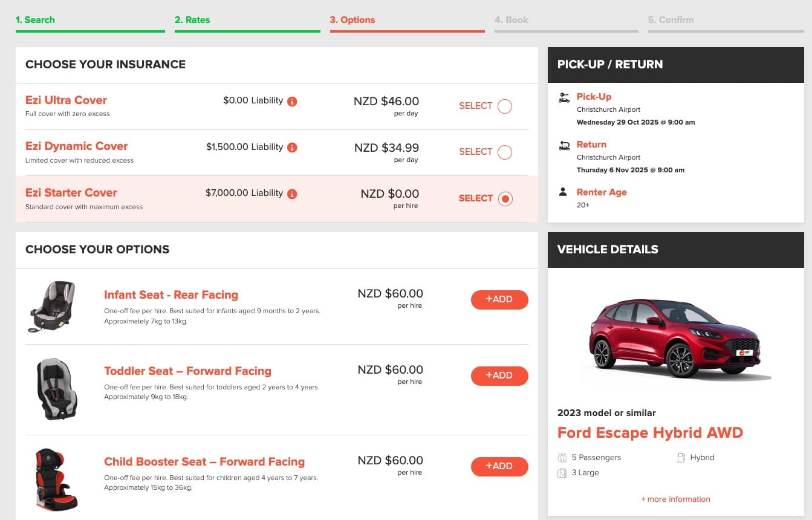Click the Renter Age person icon

pos(564,192)
